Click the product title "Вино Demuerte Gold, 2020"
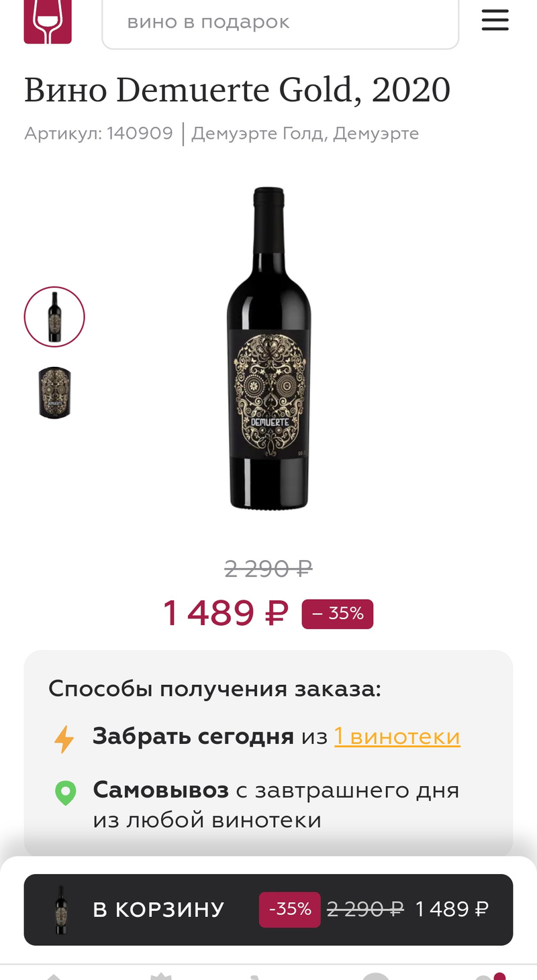537x980 pixels. (x=237, y=90)
